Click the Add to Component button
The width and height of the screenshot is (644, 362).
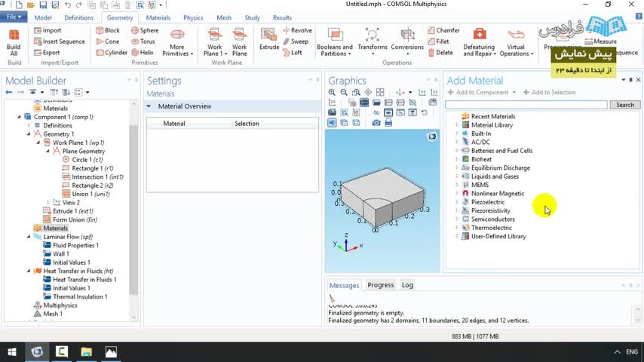481,93
